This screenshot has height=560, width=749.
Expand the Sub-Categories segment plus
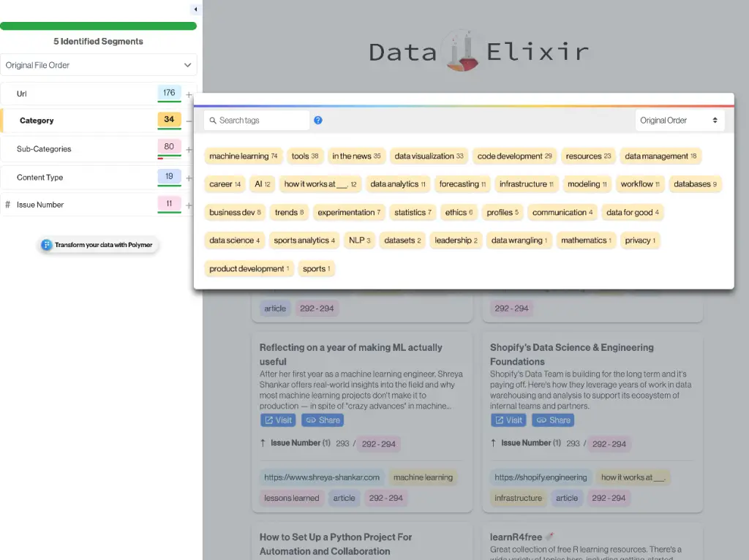(189, 150)
